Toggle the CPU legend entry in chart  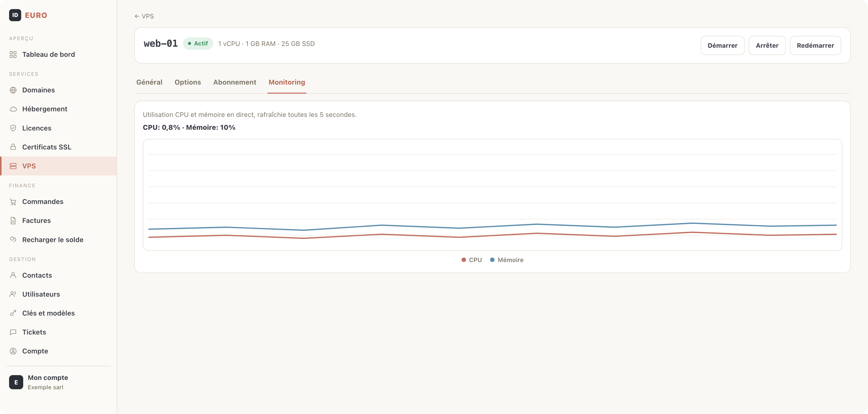point(471,260)
